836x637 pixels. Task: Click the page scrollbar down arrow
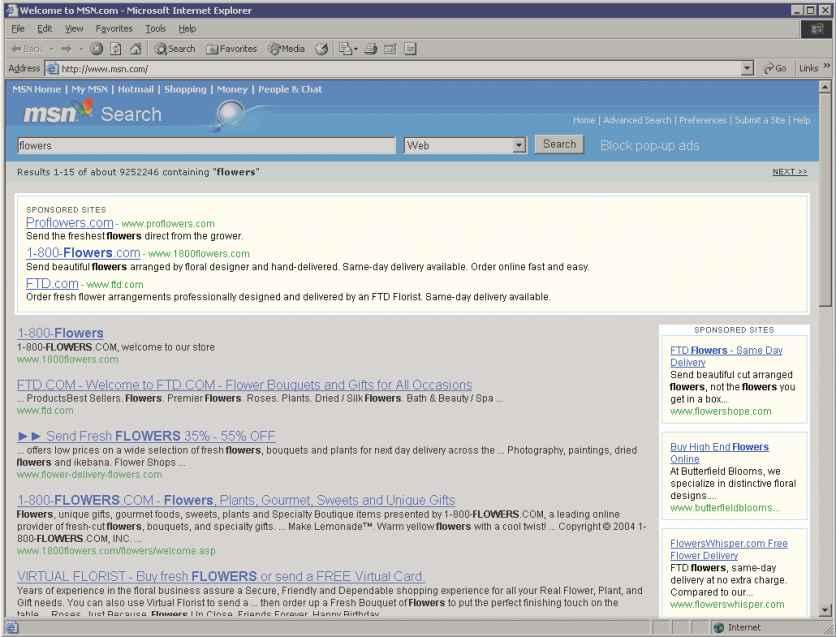pyautogui.click(x=825, y=610)
